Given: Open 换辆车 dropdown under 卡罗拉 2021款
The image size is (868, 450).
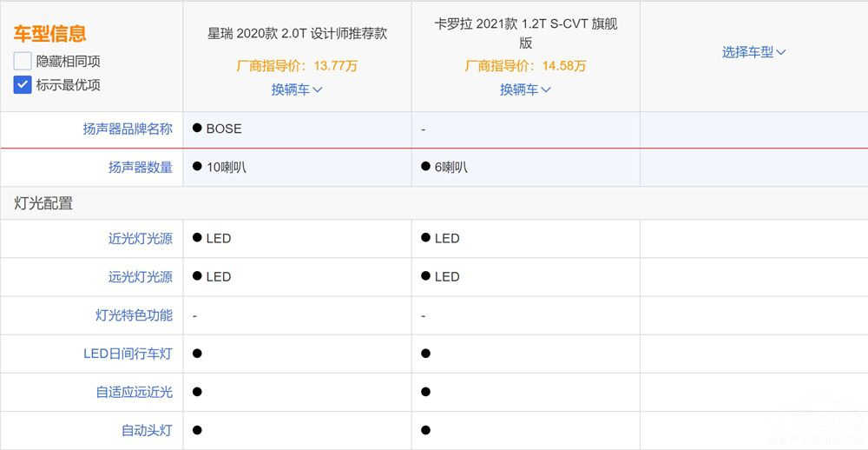Looking at the screenshot, I should point(525,89).
